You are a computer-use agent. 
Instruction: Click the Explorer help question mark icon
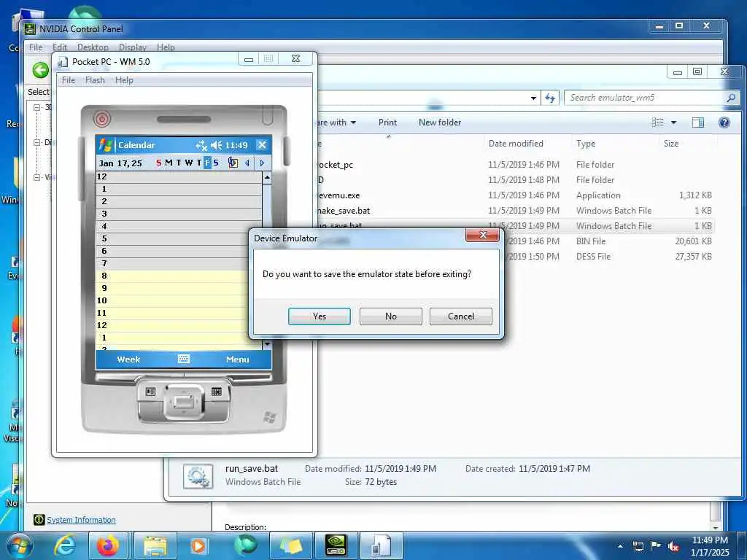(x=724, y=122)
